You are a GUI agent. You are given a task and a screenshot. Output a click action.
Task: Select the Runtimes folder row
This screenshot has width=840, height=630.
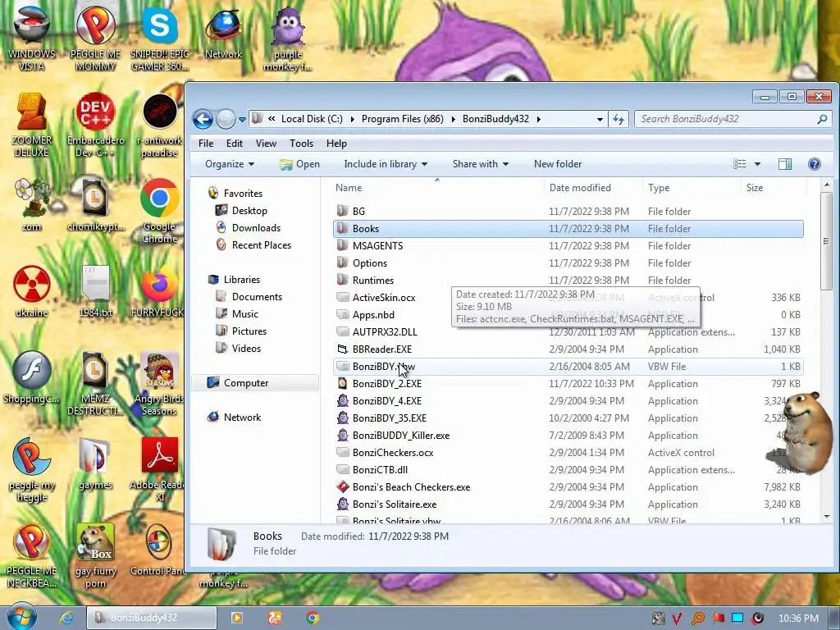[568, 281]
